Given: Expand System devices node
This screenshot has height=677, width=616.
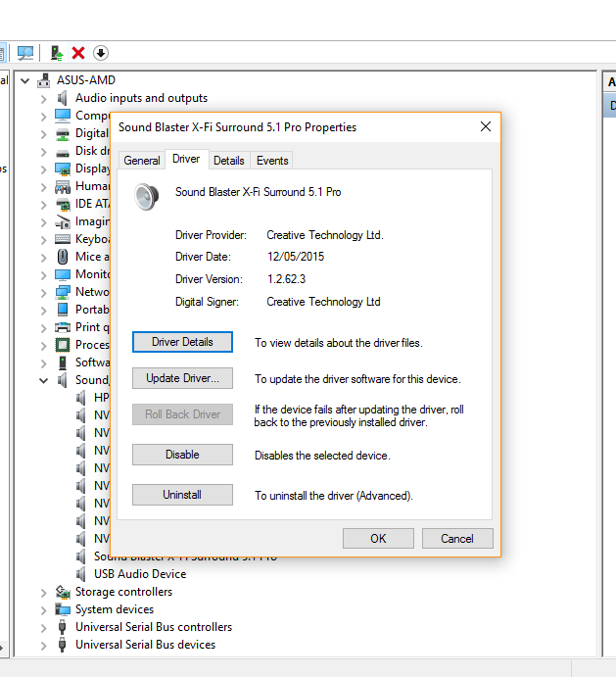Looking at the screenshot, I should pyautogui.click(x=44, y=610).
